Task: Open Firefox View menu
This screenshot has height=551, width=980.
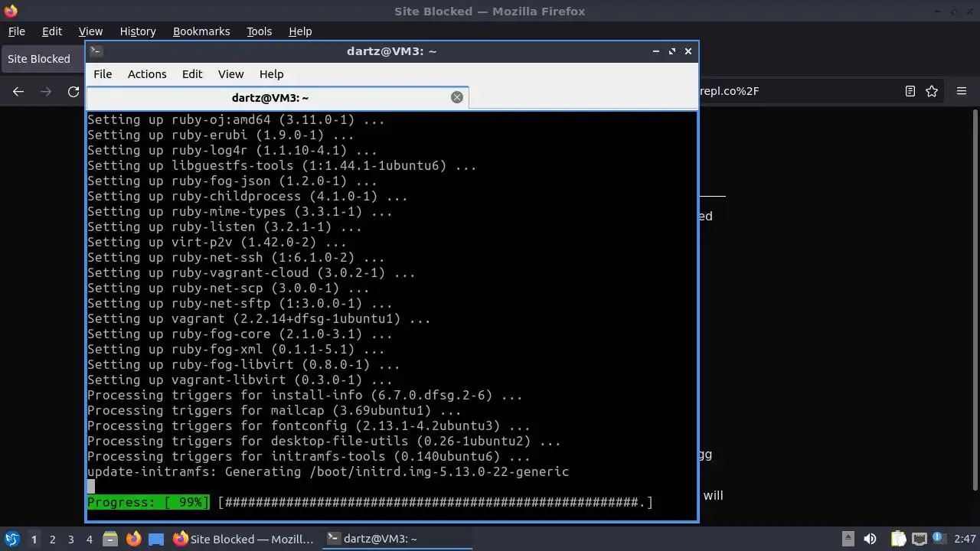Action: 90,31
